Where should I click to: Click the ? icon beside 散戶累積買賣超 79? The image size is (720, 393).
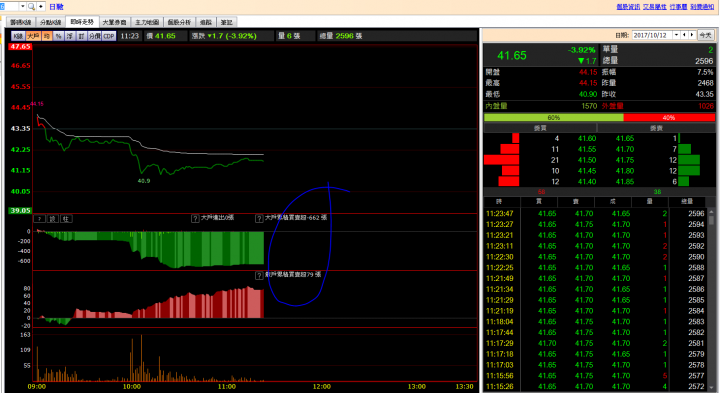tap(259, 275)
